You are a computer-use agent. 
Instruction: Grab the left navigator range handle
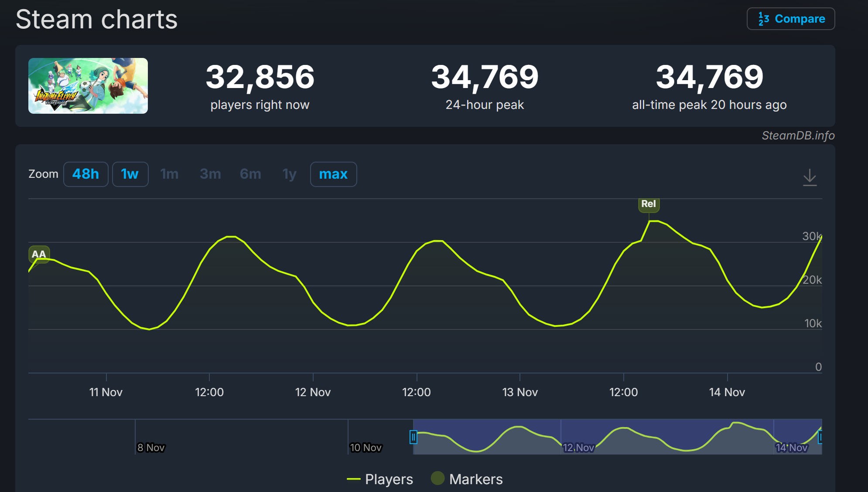click(413, 437)
